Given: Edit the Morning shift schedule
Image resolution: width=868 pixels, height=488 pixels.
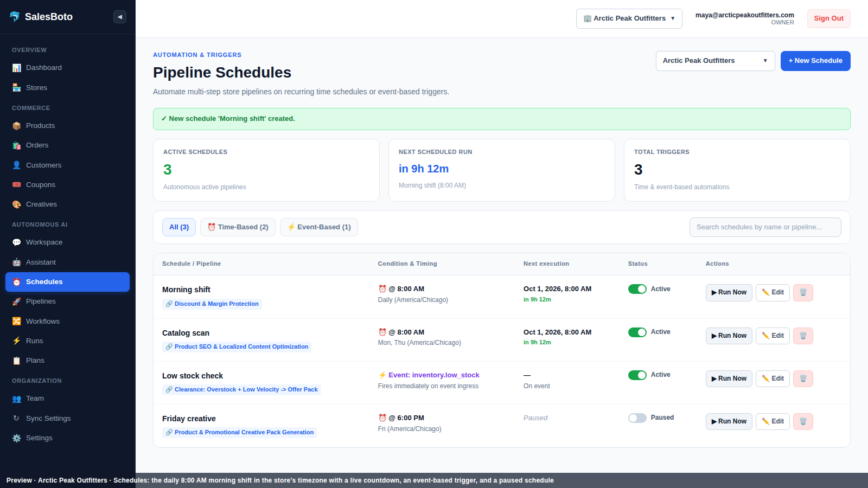Looking at the screenshot, I should tap(773, 293).
